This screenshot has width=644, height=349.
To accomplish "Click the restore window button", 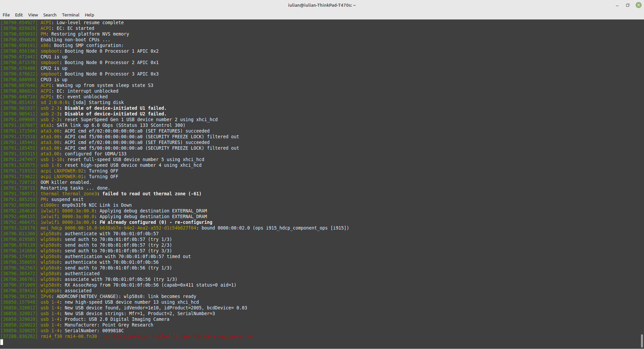I will tap(628, 5).
